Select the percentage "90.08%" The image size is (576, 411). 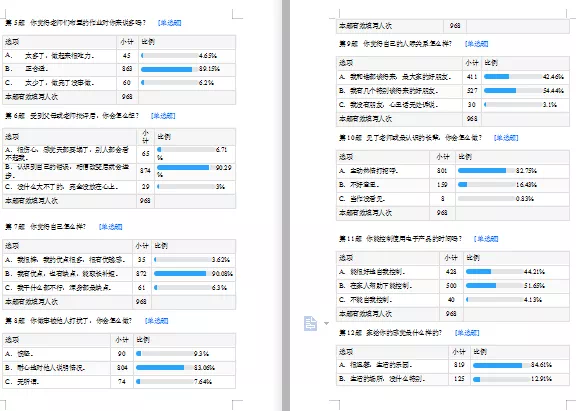tap(222, 274)
